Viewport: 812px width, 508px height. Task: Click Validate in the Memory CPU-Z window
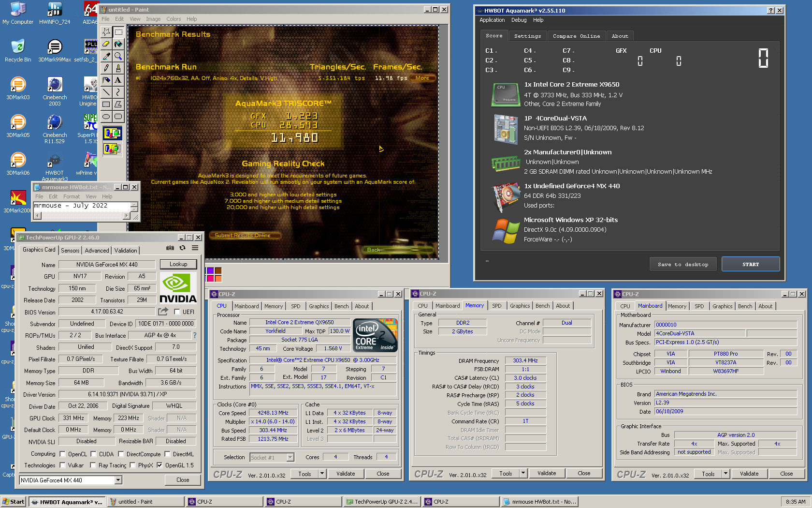[x=547, y=473]
